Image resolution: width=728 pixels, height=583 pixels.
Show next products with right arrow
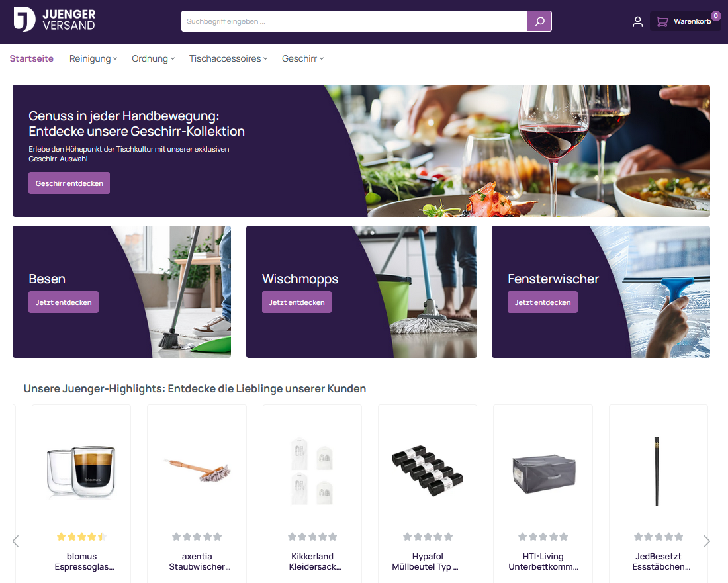click(x=707, y=541)
